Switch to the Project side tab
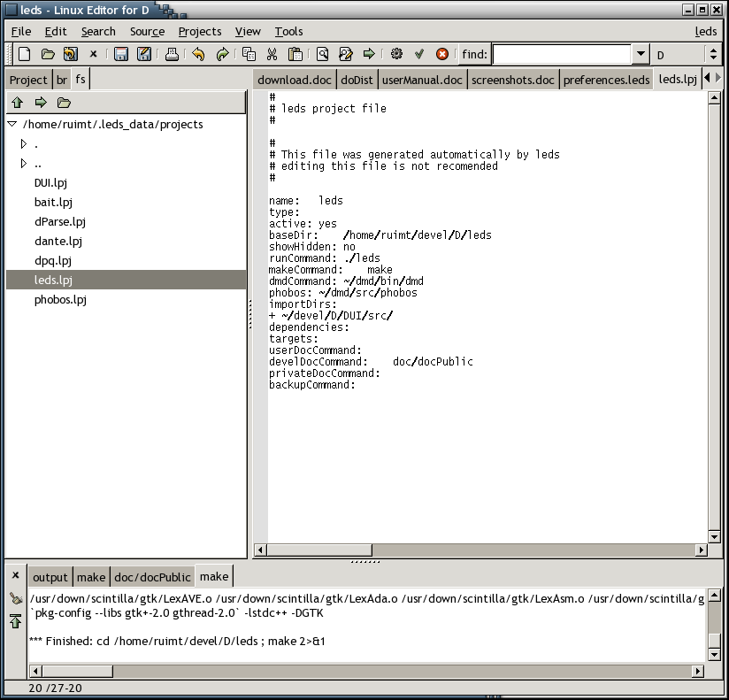 [x=28, y=80]
